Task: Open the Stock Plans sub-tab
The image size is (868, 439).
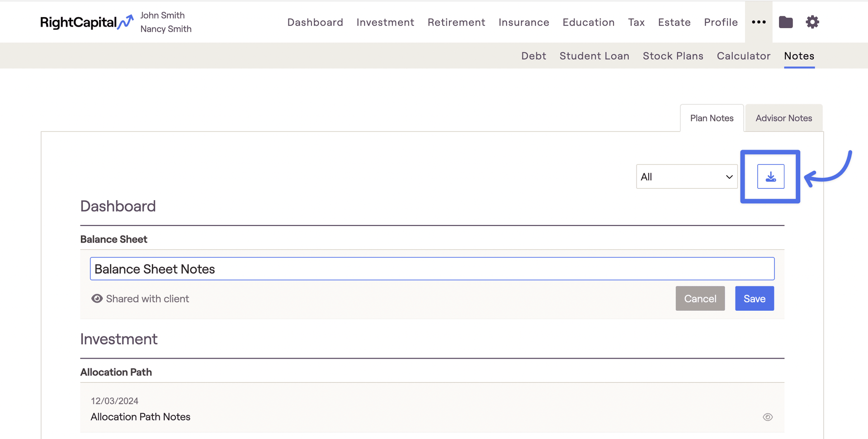Action: [673, 56]
